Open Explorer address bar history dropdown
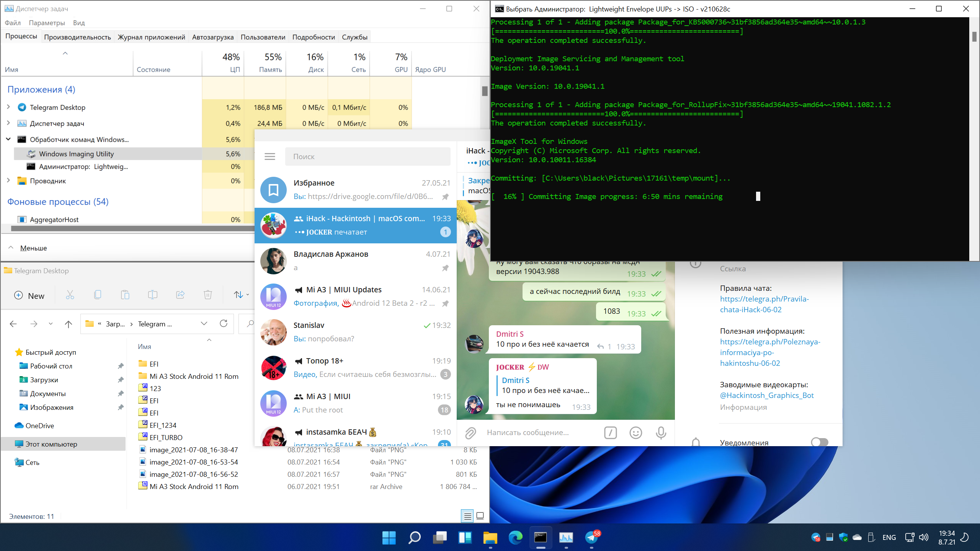The height and width of the screenshot is (551, 980). tap(204, 324)
